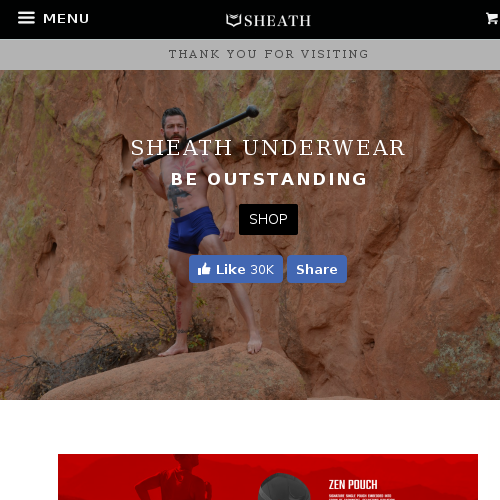Click the BE OUTSTANDING tagline

tap(269, 179)
